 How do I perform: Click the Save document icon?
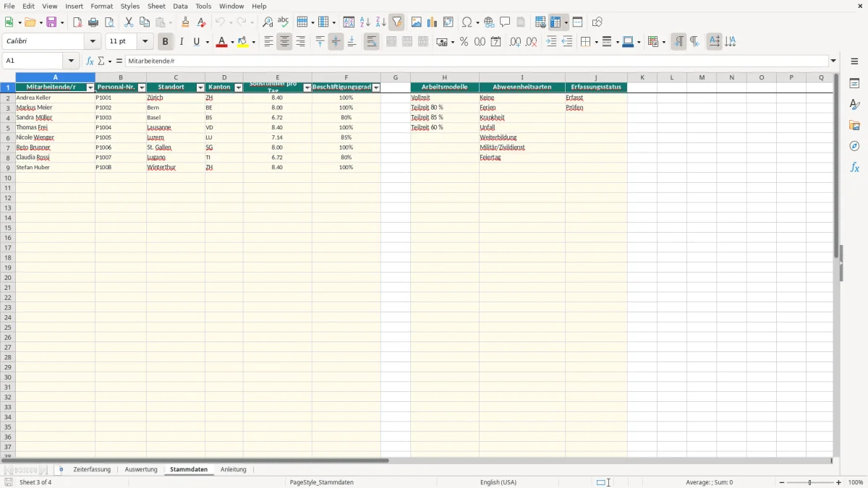tap(51, 22)
